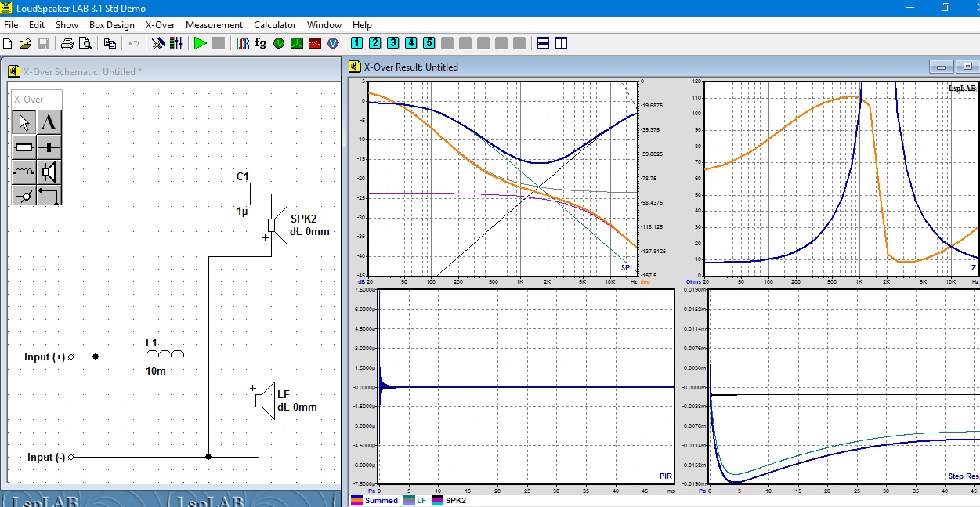Open the fg function generator tool

[260, 43]
